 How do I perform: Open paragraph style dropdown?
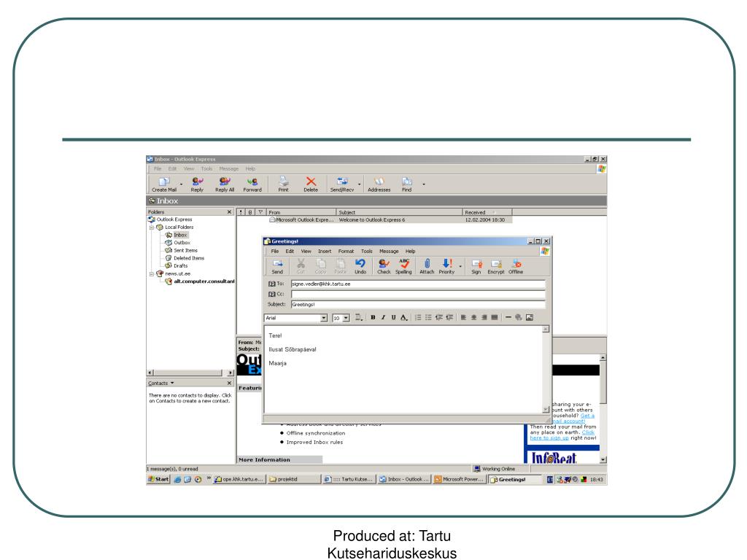coord(359,318)
